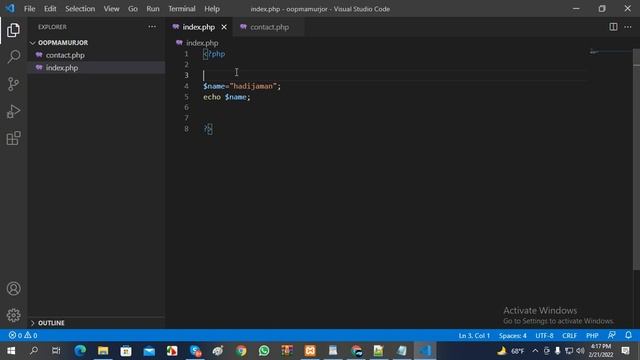Open XAMPP from taskbar
Screen dimensions: 640x360
tap(310, 351)
